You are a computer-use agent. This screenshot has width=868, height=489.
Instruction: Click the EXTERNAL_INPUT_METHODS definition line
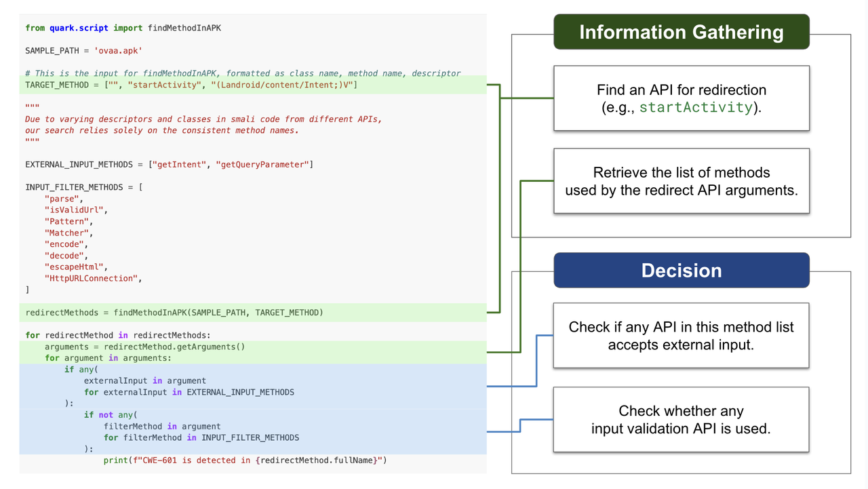click(169, 164)
